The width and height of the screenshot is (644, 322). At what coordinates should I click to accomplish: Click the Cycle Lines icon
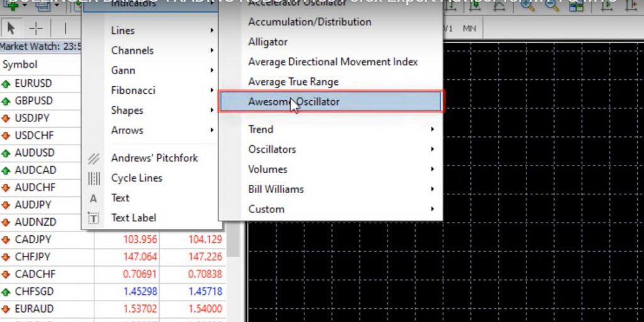(x=94, y=179)
